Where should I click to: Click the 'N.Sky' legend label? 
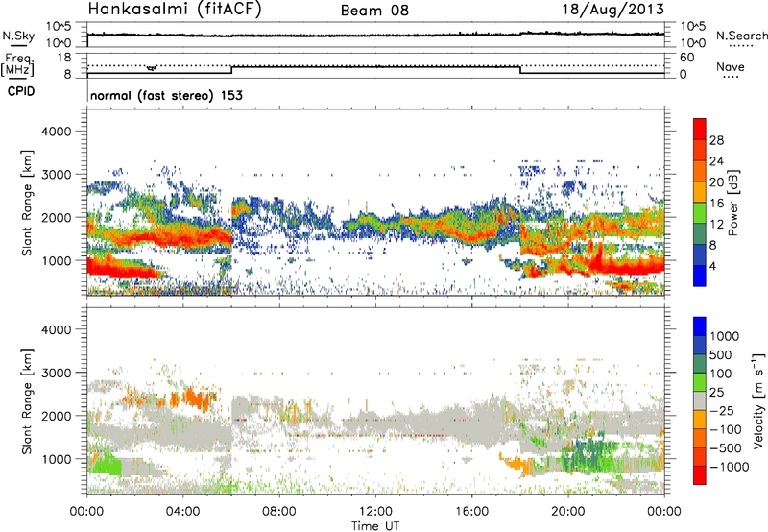(x=18, y=36)
